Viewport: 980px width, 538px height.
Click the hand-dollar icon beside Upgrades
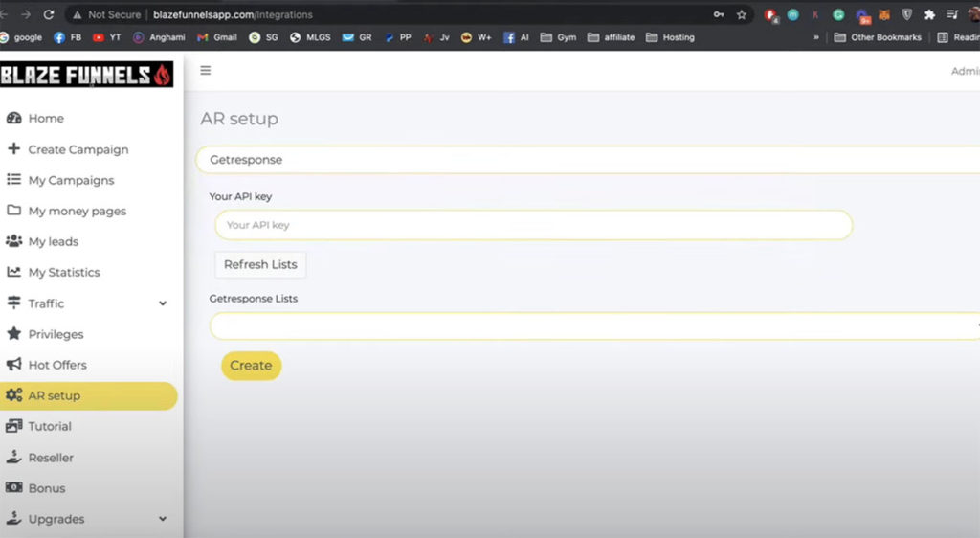point(13,518)
